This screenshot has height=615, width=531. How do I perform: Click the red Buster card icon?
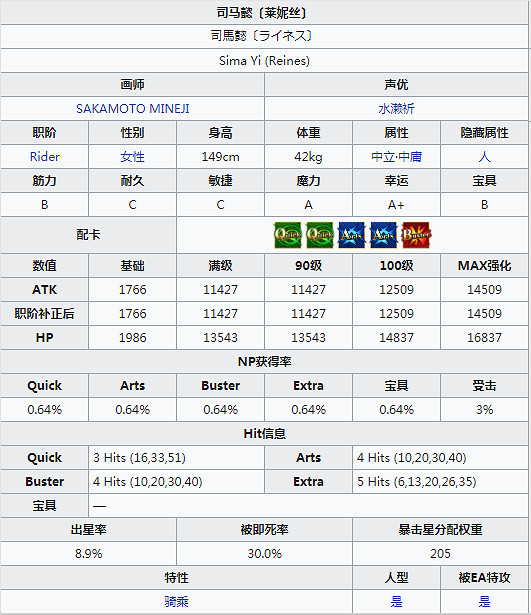(x=416, y=235)
